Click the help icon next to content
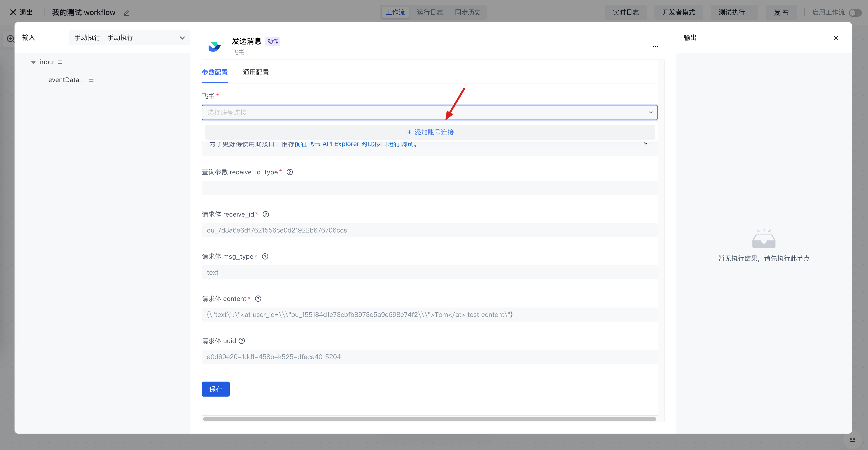 [258, 299]
